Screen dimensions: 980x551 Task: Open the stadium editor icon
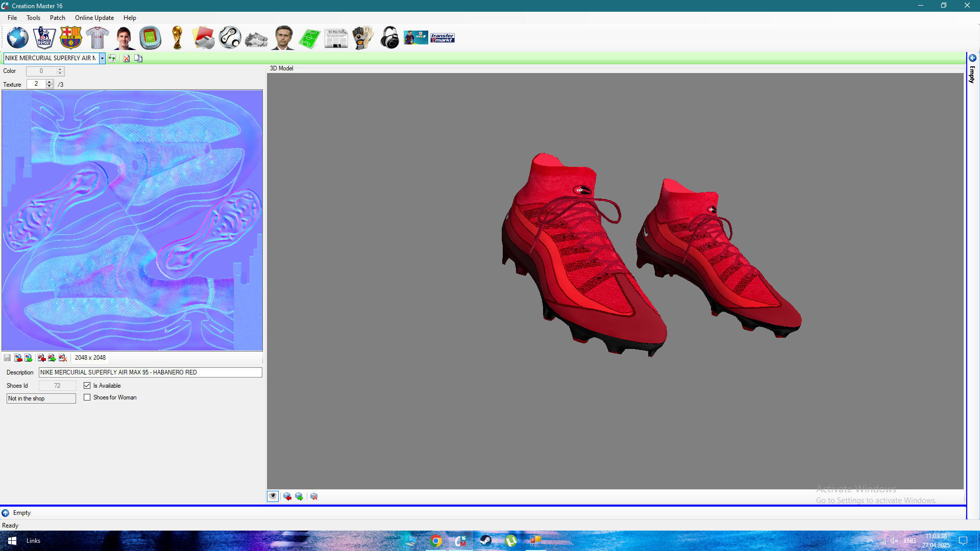click(151, 38)
